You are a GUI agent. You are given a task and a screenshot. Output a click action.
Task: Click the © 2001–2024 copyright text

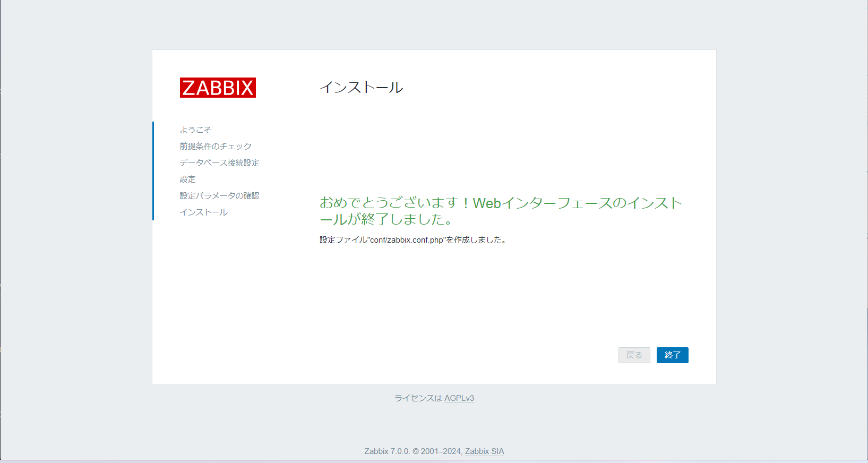[437, 451]
